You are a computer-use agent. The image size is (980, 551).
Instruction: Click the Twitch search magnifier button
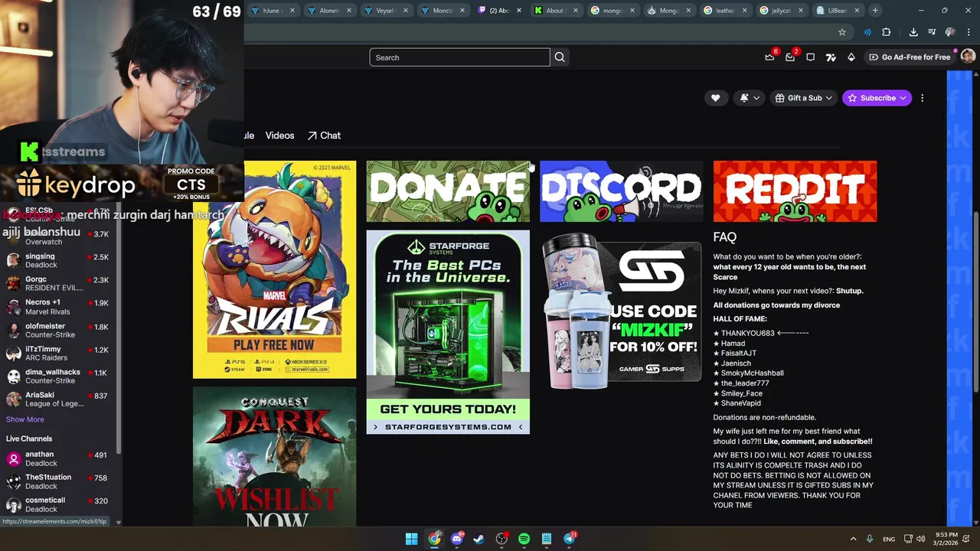pyautogui.click(x=560, y=57)
